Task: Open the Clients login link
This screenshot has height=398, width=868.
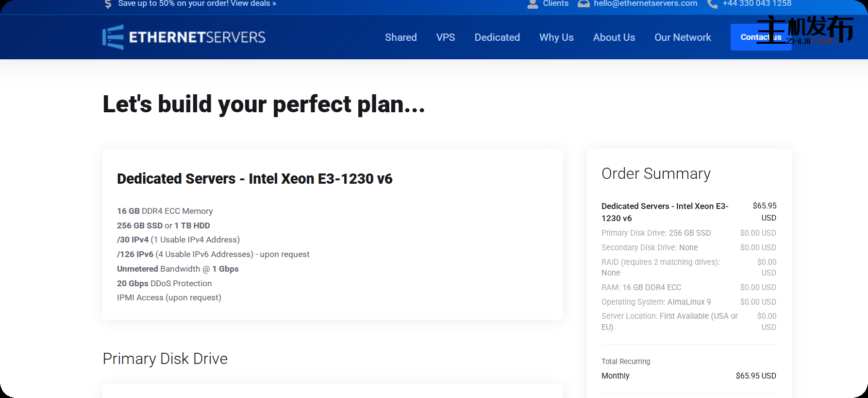Action: click(x=555, y=4)
